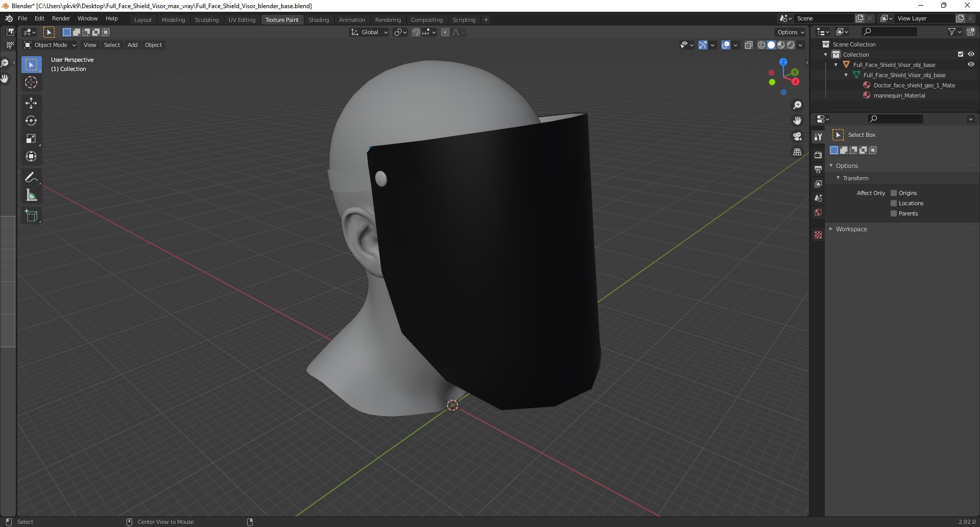Select the Annotate tool
The width and height of the screenshot is (980, 527).
point(31,178)
